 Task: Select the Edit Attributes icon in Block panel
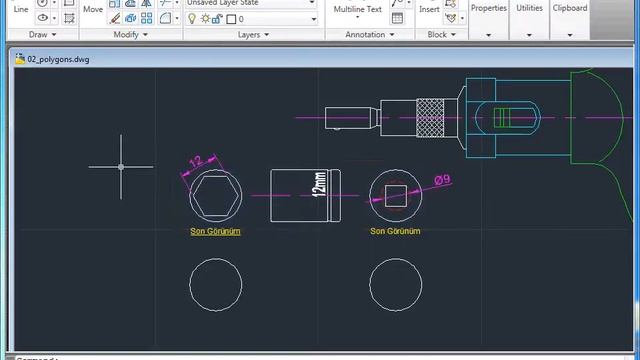click(451, 18)
